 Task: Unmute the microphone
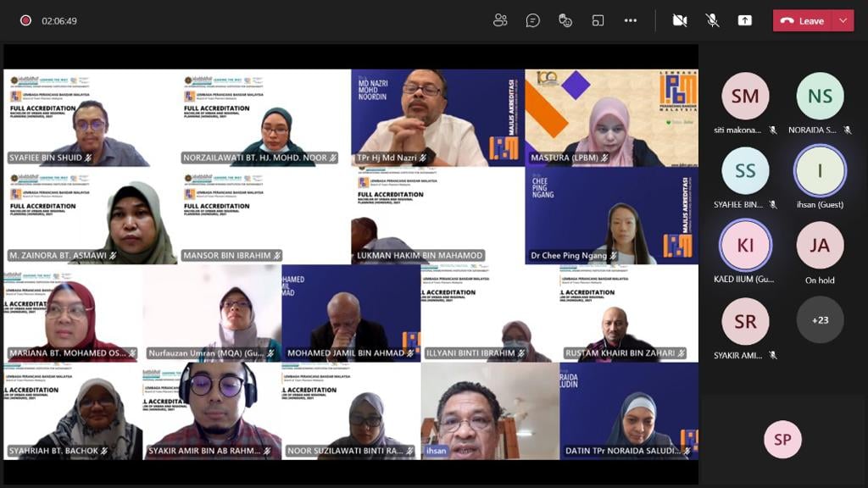click(x=712, y=20)
